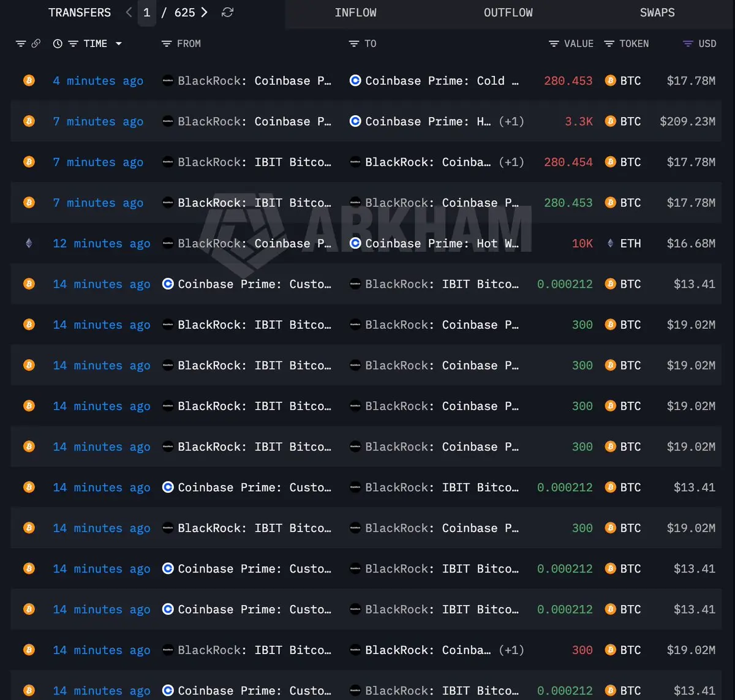Expand (+1) recipients in the 280.454 row

511,162
